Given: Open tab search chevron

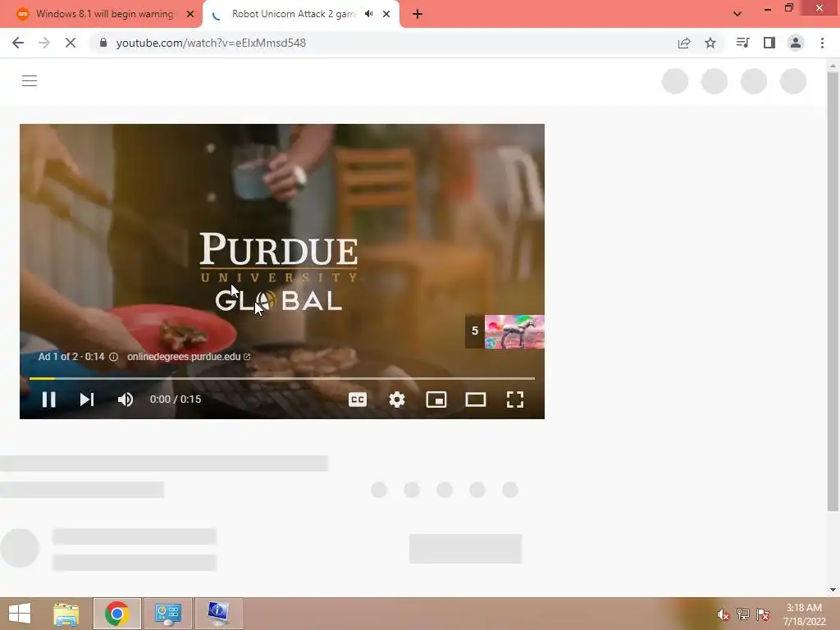Looking at the screenshot, I should [x=737, y=14].
